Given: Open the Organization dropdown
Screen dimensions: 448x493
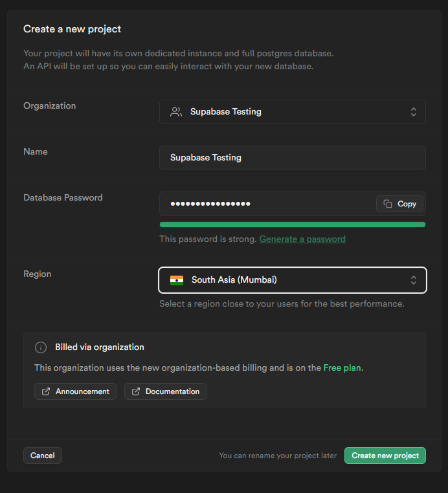Looking at the screenshot, I should (292, 112).
